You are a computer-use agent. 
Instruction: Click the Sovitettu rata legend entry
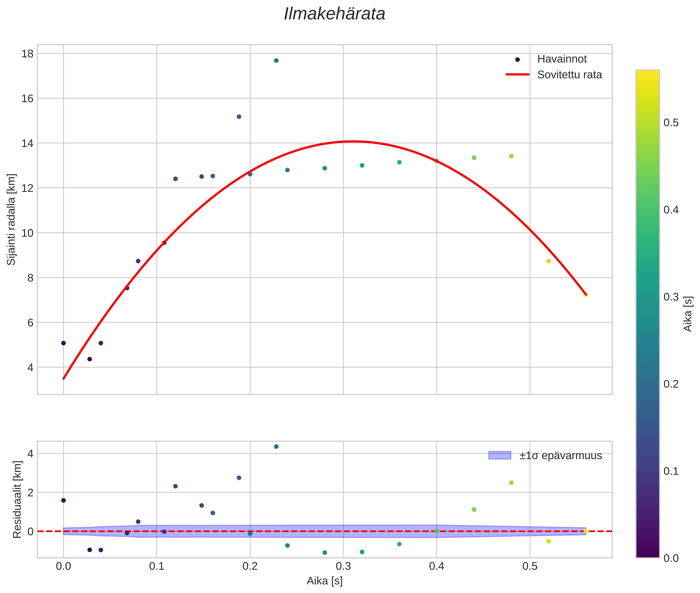coord(569,75)
